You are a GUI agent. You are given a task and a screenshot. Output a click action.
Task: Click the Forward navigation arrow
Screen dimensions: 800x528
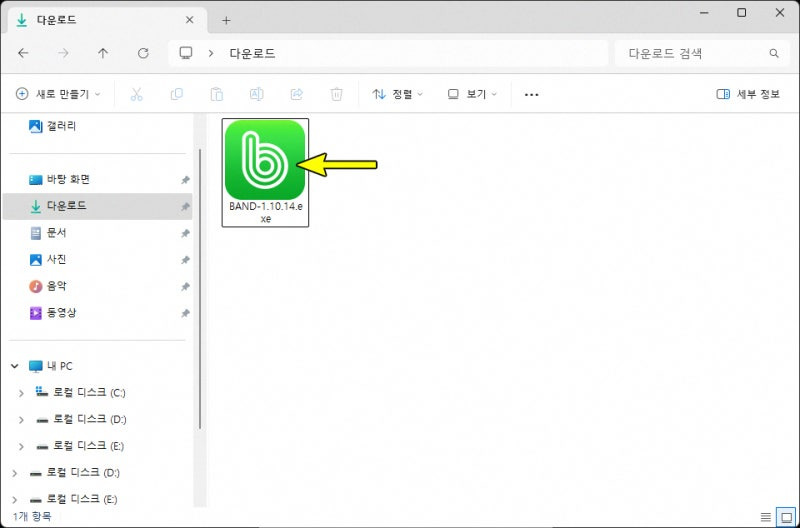coord(63,53)
